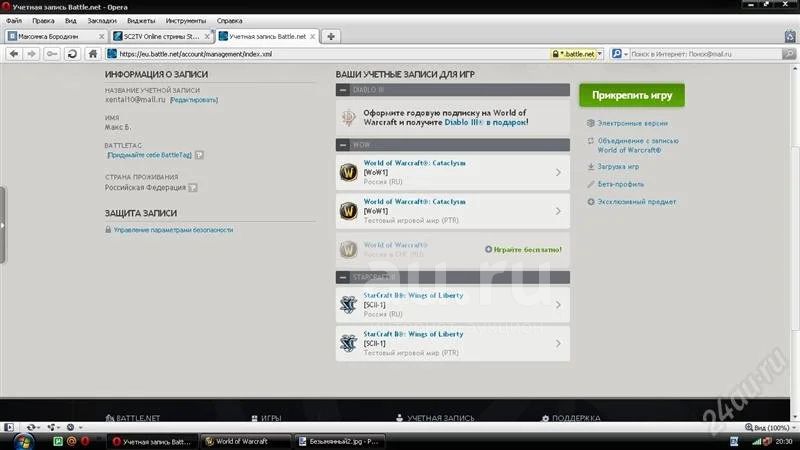Image resolution: width=800 pixels, height=450 pixels.
Task: Open the Opera Turbo icon in status bar
Action: 70,427
